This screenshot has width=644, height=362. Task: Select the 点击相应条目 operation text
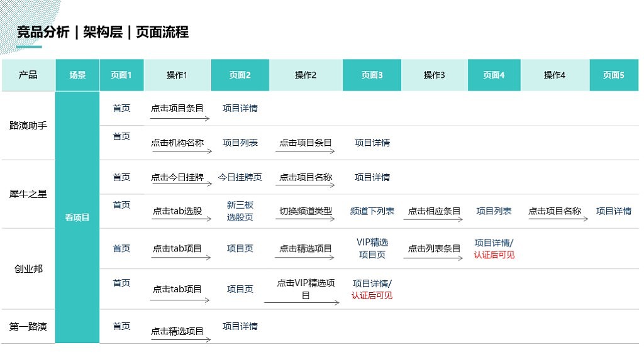(434, 211)
